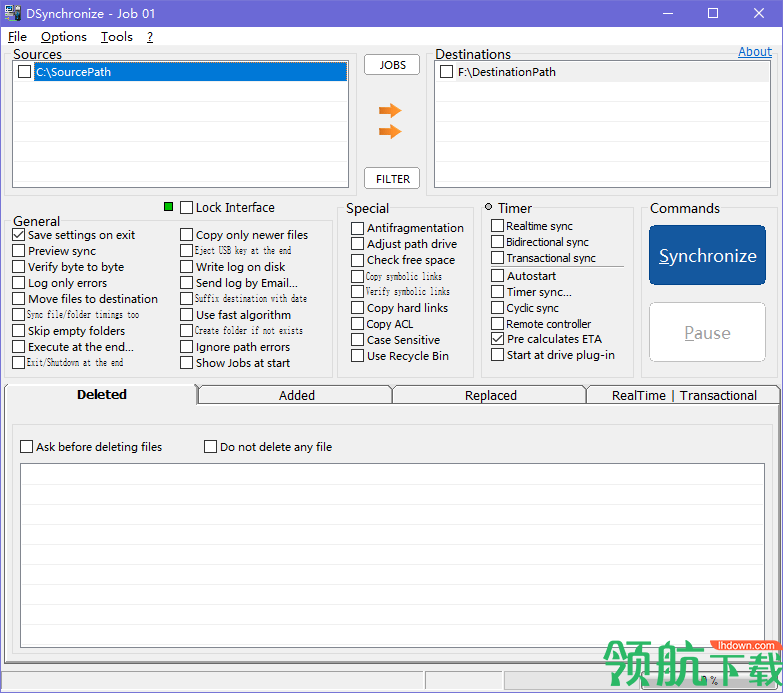Enable Lock Interface checkbox
Screen dimensions: 783x693
pyautogui.click(x=186, y=207)
